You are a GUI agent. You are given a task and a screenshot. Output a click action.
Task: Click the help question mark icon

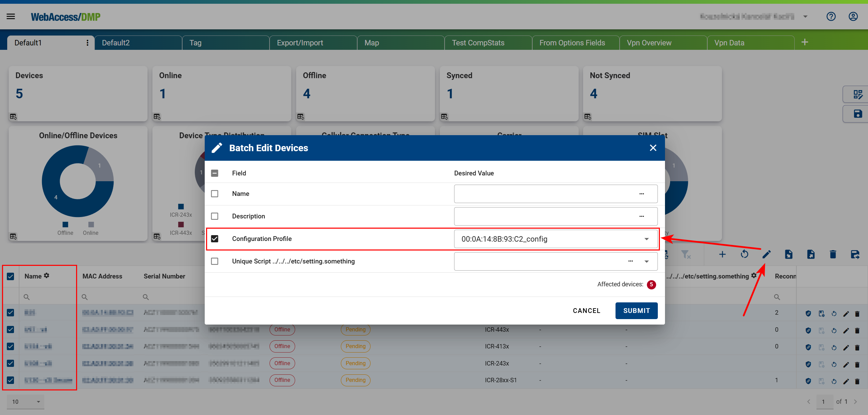click(831, 16)
